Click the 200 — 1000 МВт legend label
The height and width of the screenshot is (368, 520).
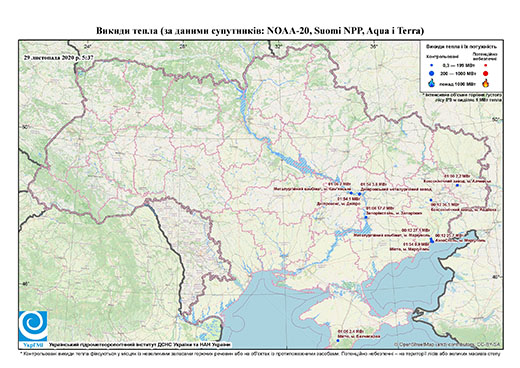click(x=459, y=73)
